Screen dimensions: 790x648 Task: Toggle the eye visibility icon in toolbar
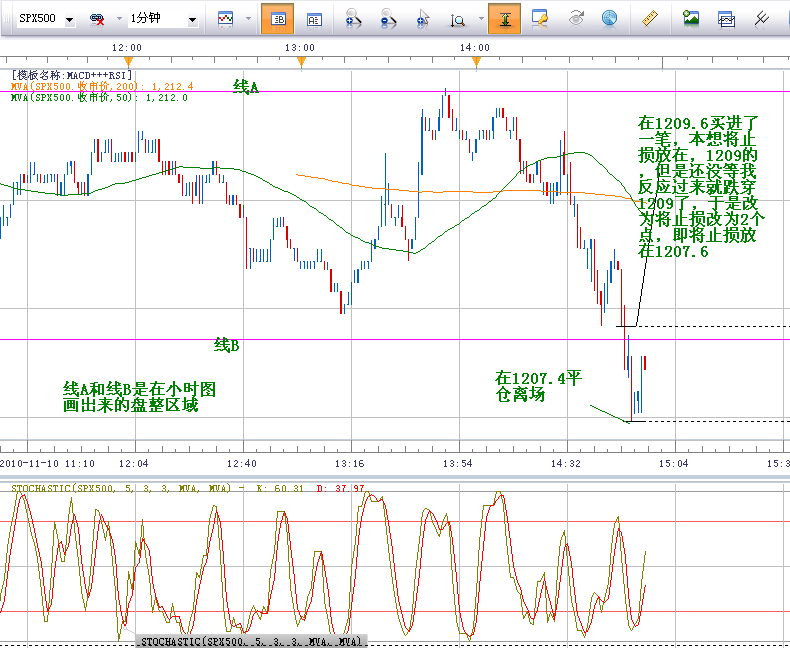(x=576, y=18)
